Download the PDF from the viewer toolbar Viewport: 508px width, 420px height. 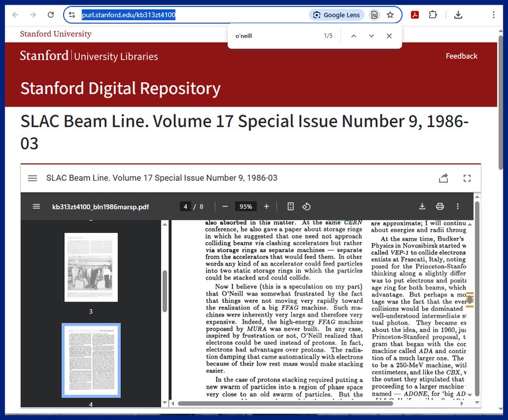[422, 206]
